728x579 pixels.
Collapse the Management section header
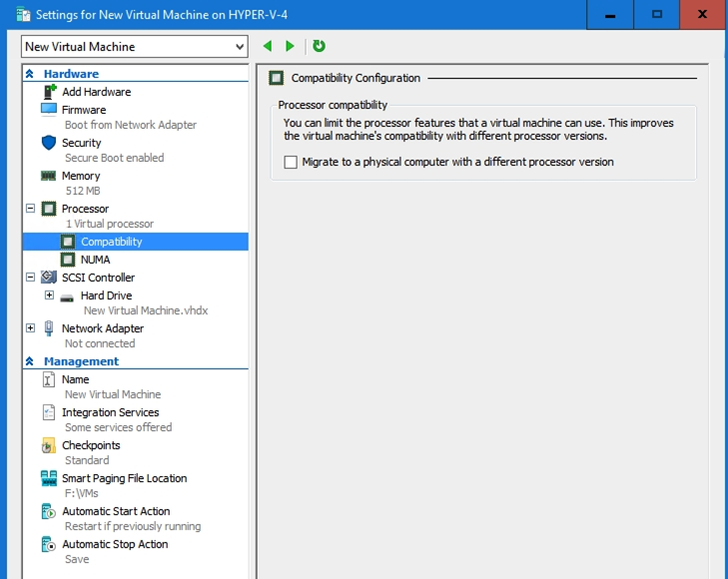click(30, 361)
